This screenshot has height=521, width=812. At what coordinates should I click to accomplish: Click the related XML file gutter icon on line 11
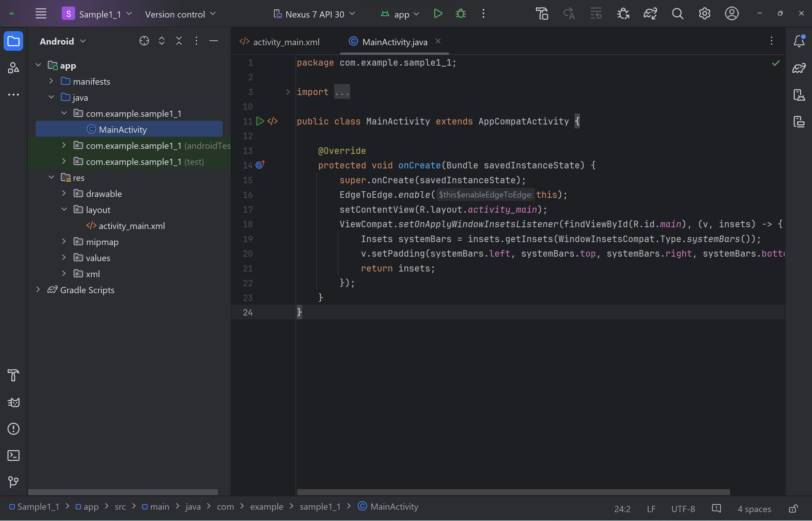coord(272,121)
